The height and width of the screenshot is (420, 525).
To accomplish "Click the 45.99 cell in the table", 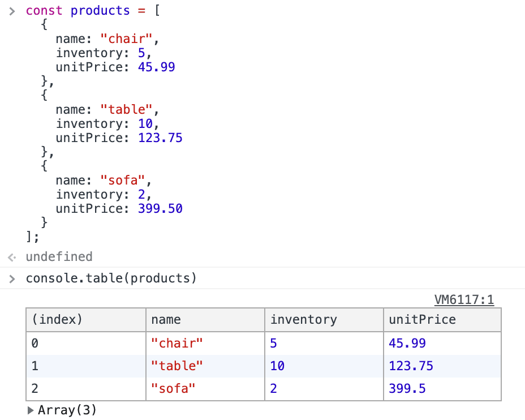I will [x=407, y=343].
